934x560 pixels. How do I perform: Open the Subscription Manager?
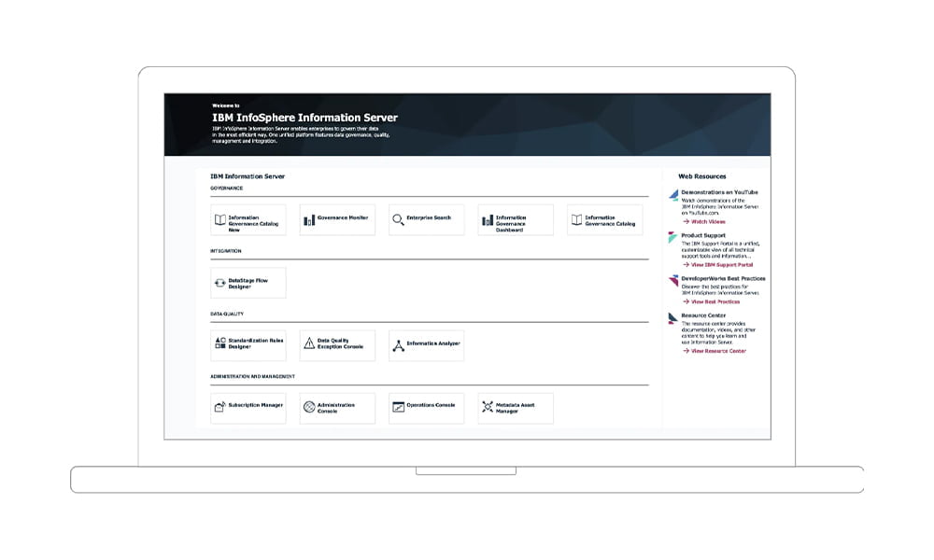(248, 407)
